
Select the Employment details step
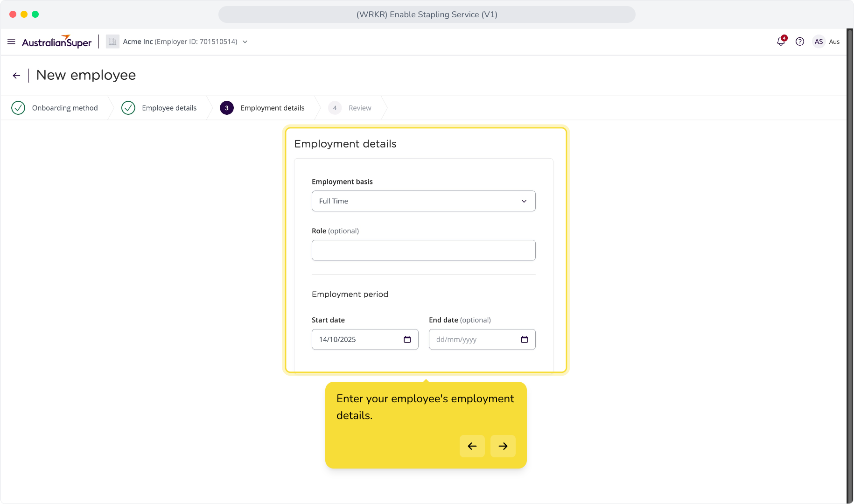click(x=262, y=108)
